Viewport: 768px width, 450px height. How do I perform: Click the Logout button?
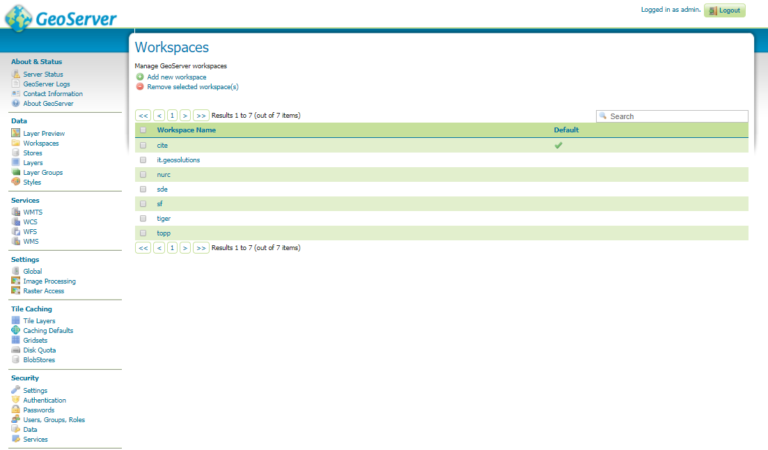pos(725,10)
